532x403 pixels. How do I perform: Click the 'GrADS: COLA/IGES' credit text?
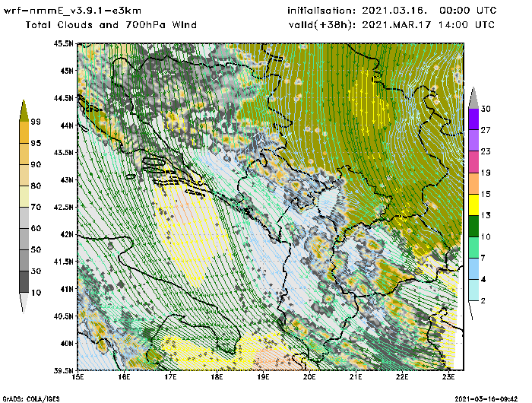point(31,399)
